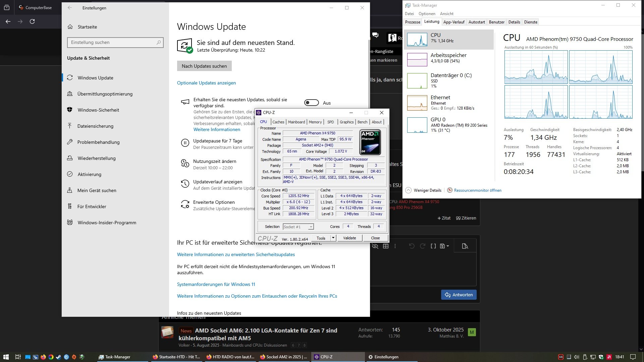
Task: Click the editor preview icon
Action: pos(465,246)
